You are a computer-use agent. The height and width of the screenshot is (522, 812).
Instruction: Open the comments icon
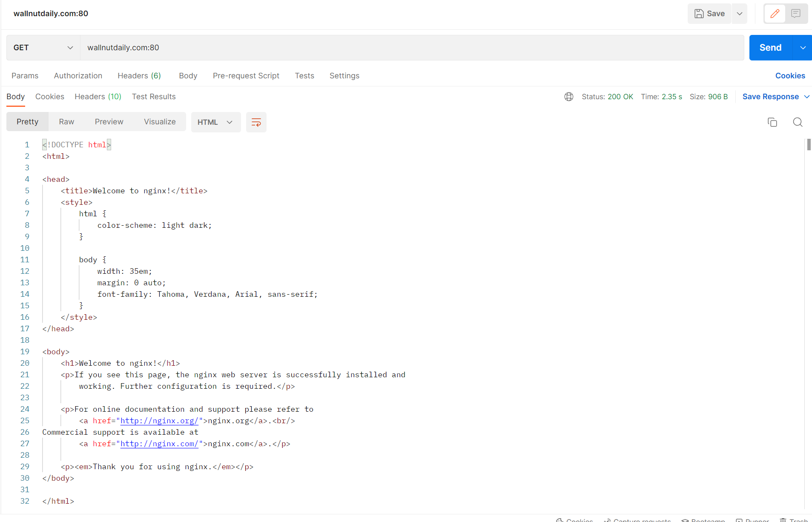(x=795, y=14)
